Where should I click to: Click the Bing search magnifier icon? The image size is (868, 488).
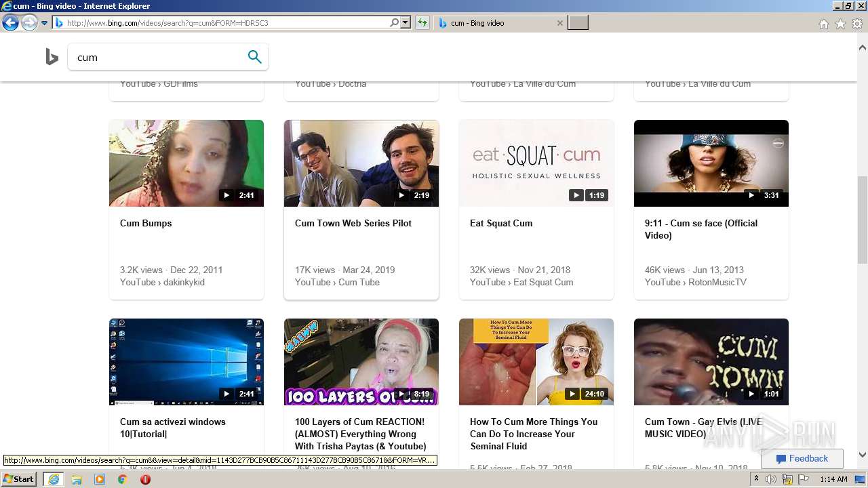(x=254, y=57)
